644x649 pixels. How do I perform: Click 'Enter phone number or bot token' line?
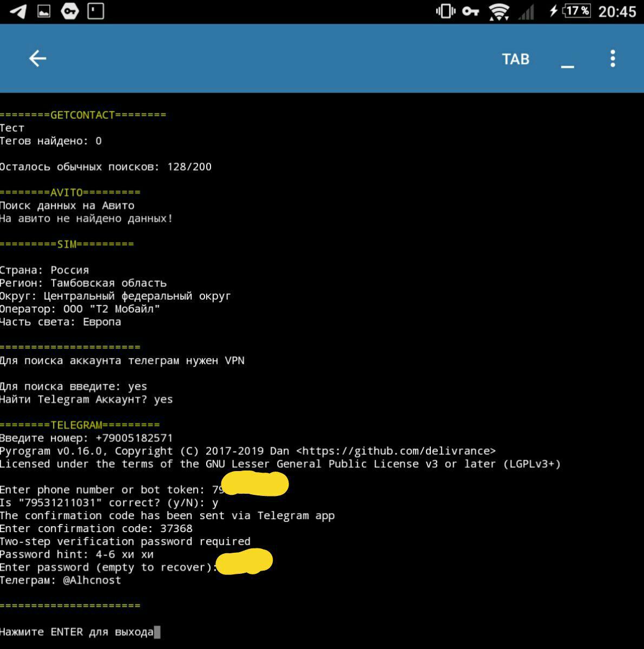coord(112,489)
